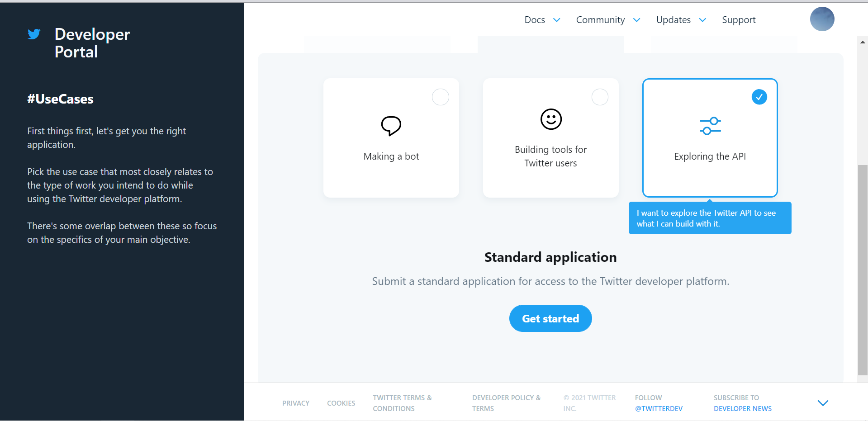Open the Support menu item

[739, 19]
